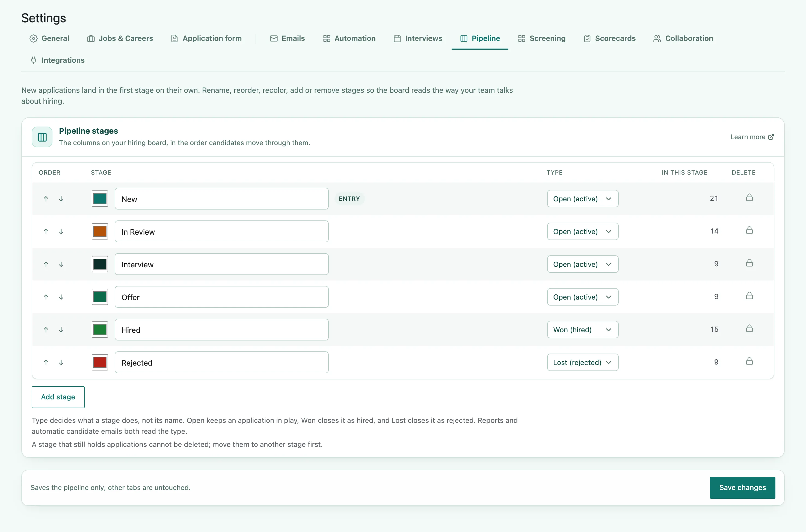Viewport: 806px width, 532px height.
Task: Go to the Automation tab
Action: 349,38
